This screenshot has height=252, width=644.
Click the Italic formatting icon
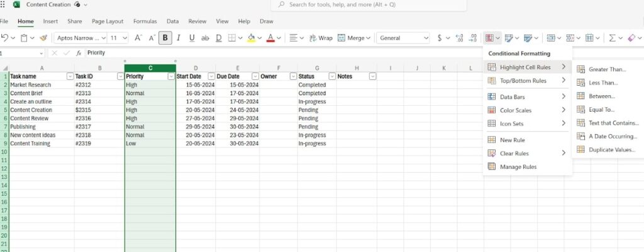pyautogui.click(x=178, y=38)
